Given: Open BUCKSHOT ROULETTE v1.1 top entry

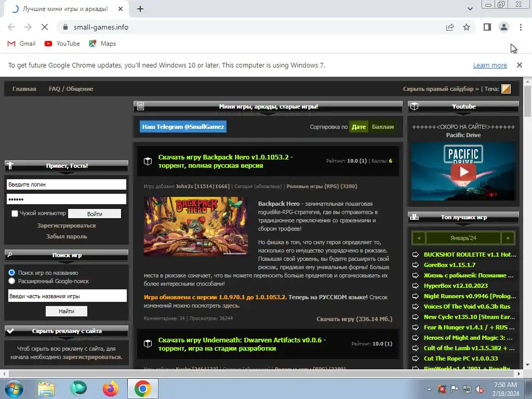Looking at the screenshot, I should click(x=470, y=255).
